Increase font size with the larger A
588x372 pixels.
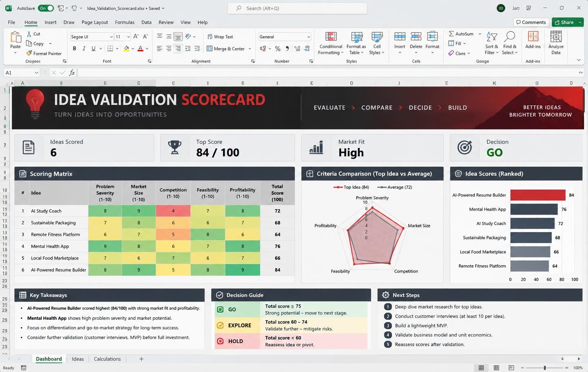(x=136, y=37)
